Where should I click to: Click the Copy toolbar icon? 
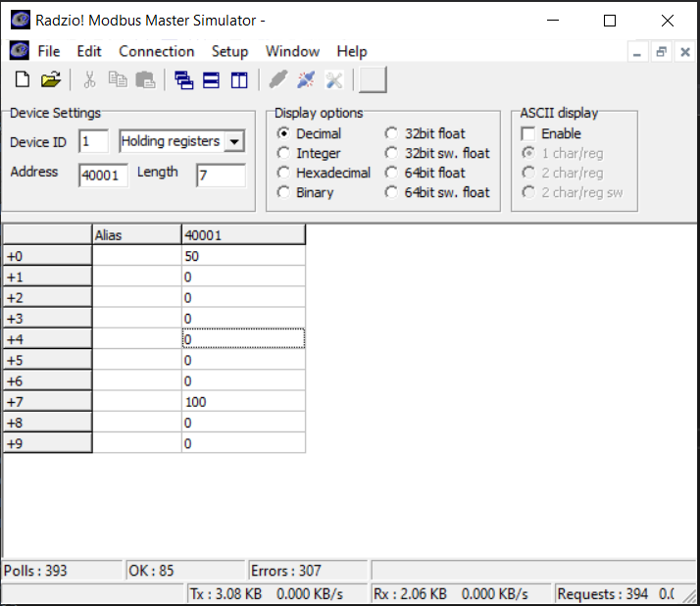point(118,80)
